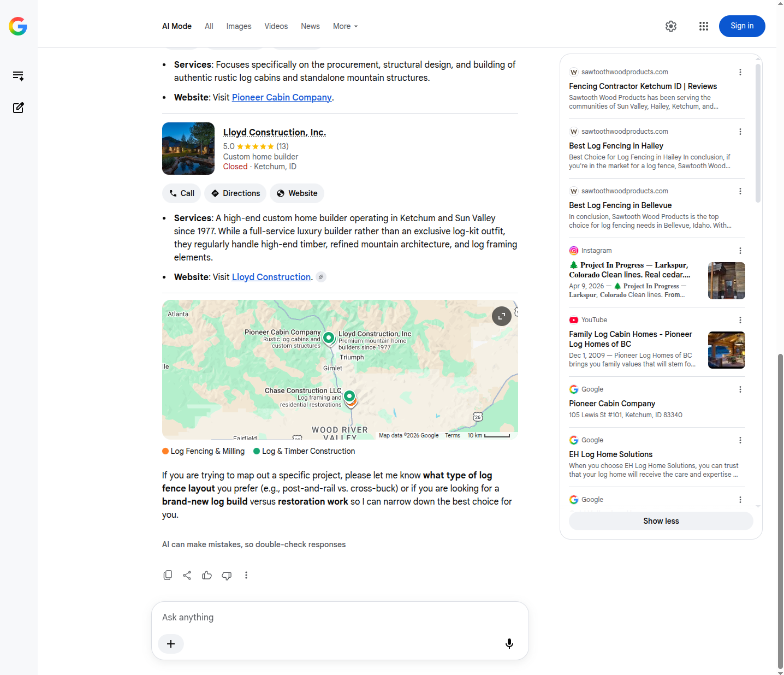This screenshot has height=675, width=784.
Task: Select the Pioneer Cabin Company map pin
Action: (329, 339)
